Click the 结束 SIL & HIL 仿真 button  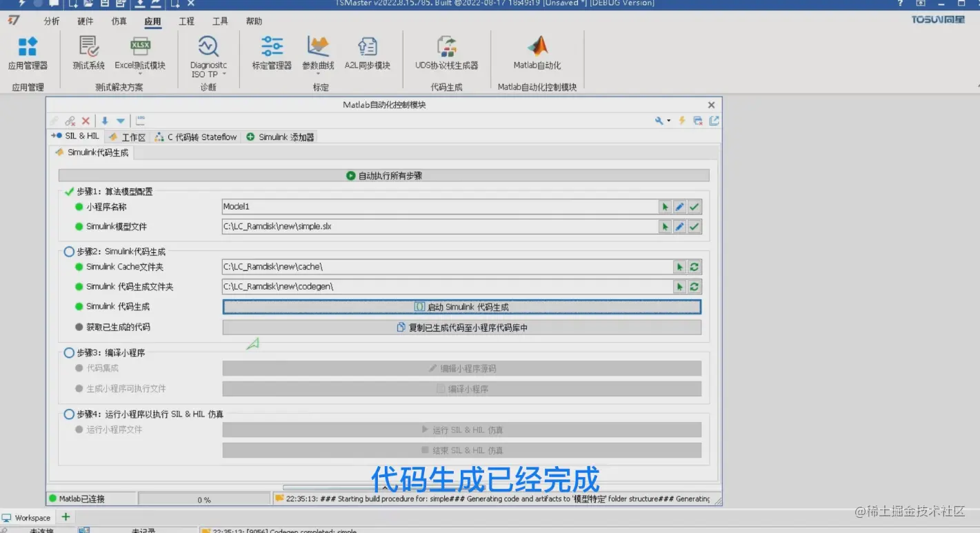pyautogui.click(x=461, y=450)
